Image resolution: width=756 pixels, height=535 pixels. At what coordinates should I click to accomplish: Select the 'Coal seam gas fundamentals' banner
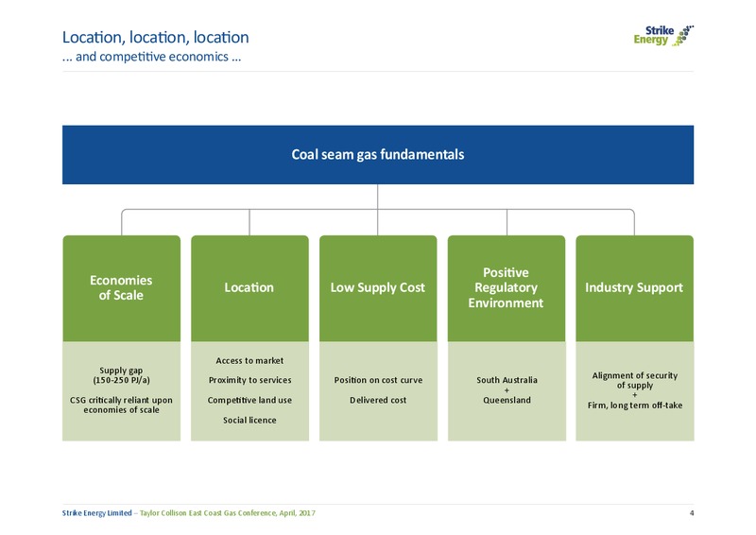click(378, 155)
